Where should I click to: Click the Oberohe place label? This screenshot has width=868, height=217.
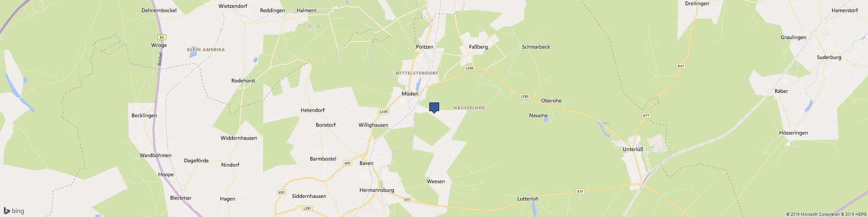551,101
